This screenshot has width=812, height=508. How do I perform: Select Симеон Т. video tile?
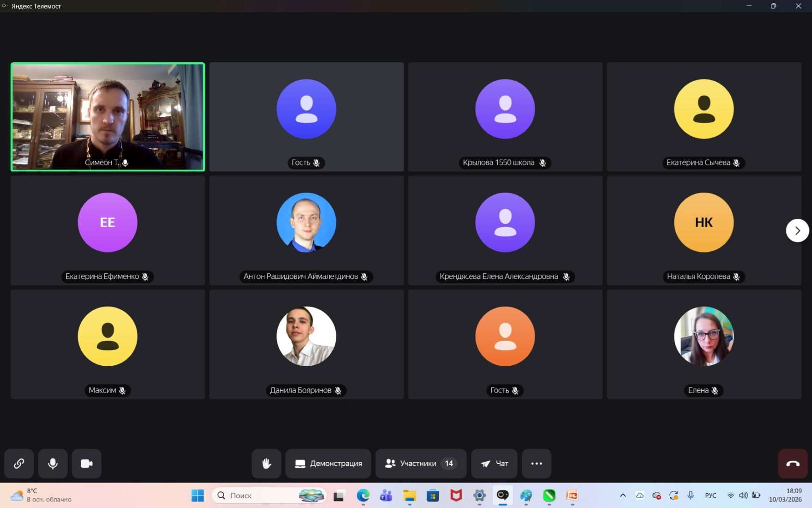(108, 117)
